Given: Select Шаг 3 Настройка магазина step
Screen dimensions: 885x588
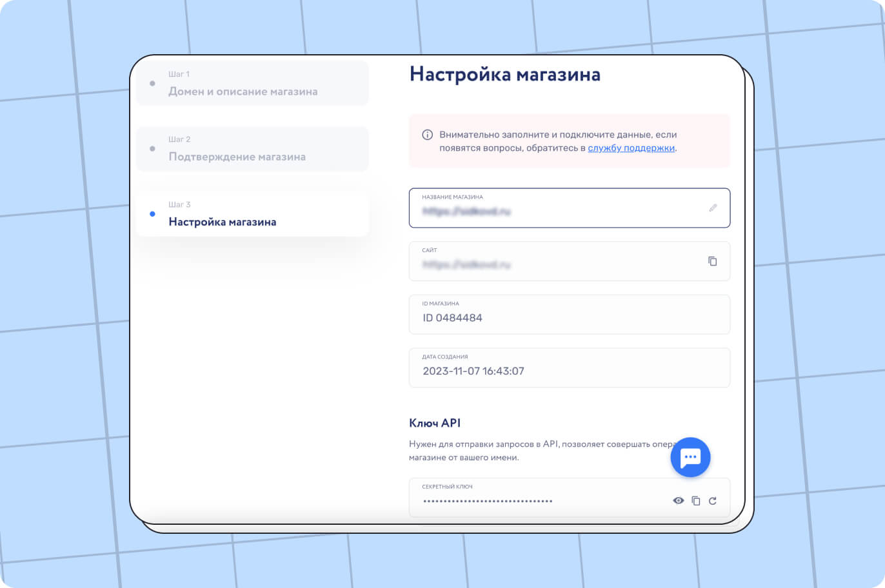Looking at the screenshot, I should [252, 214].
